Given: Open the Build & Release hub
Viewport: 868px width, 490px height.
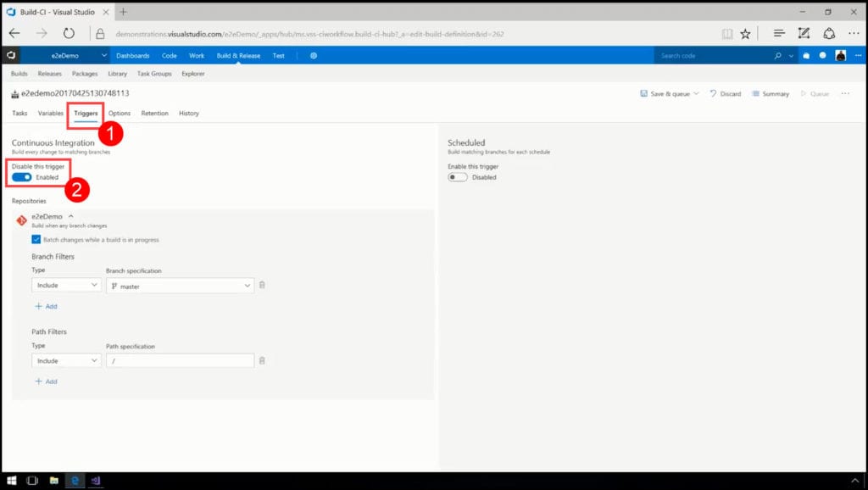Looking at the screenshot, I should [x=238, y=55].
